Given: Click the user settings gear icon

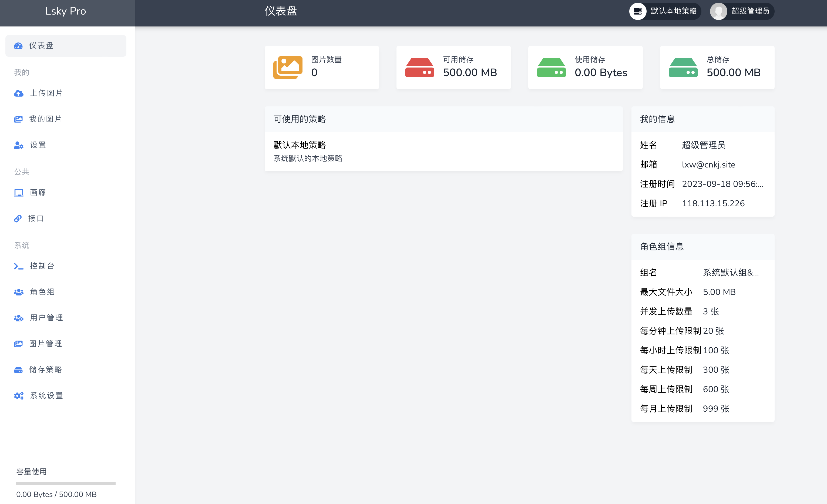Looking at the screenshot, I should 18,145.
